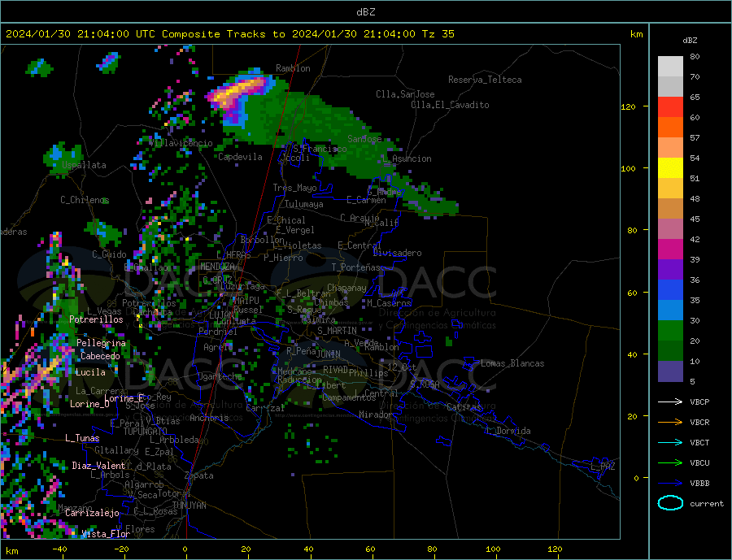Click the white VBCP arrow legend icon

point(670,402)
